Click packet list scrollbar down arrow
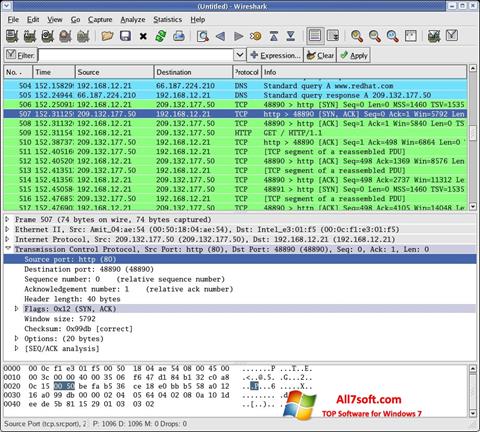Viewport: 480px width, 432px height. [473, 207]
